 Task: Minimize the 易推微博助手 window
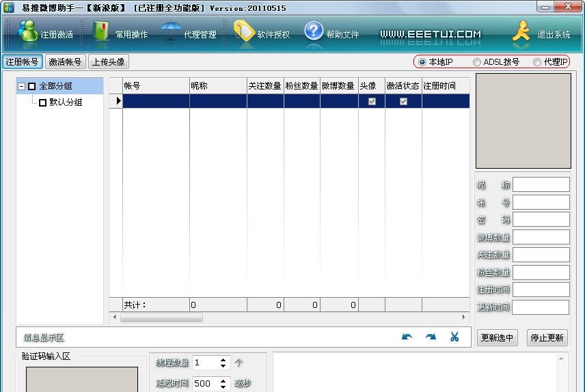(545, 6)
